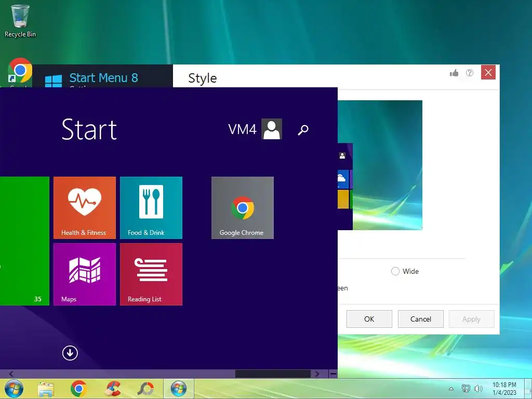Open the Food & Drink tile
532x399 pixels.
coord(151,208)
